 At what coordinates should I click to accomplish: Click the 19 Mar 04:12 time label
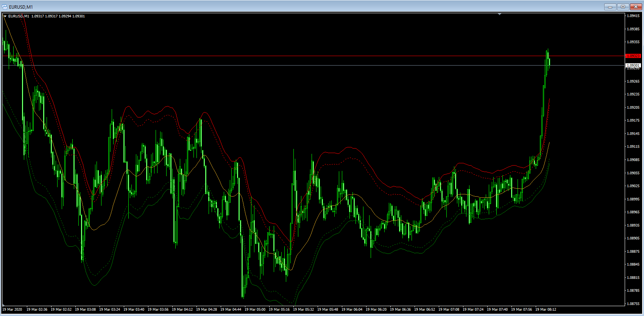[x=182, y=310]
